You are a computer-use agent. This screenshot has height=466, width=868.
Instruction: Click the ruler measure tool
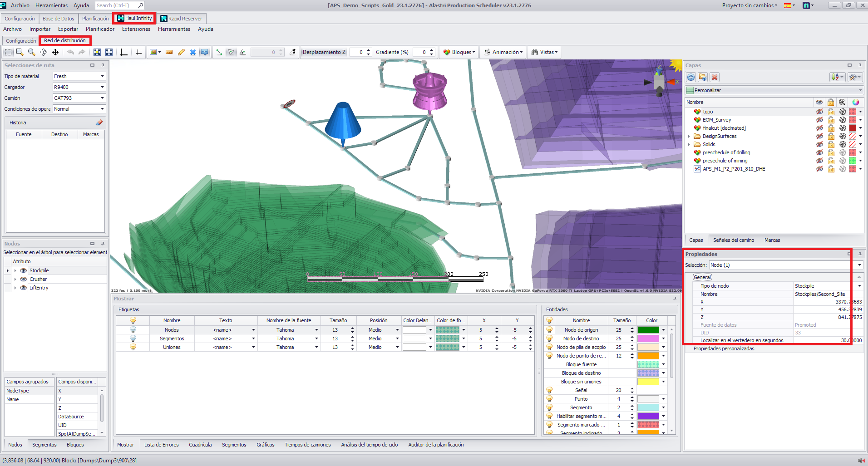click(x=169, y=52)
